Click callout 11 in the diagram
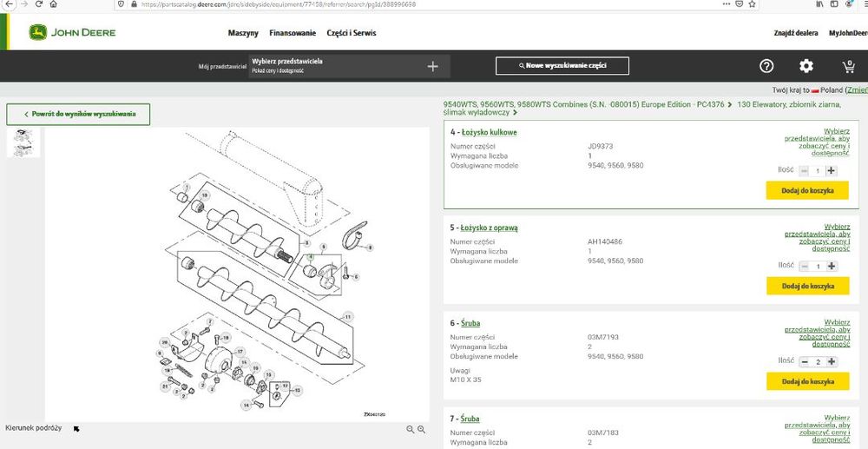 (x=347, y=317)
